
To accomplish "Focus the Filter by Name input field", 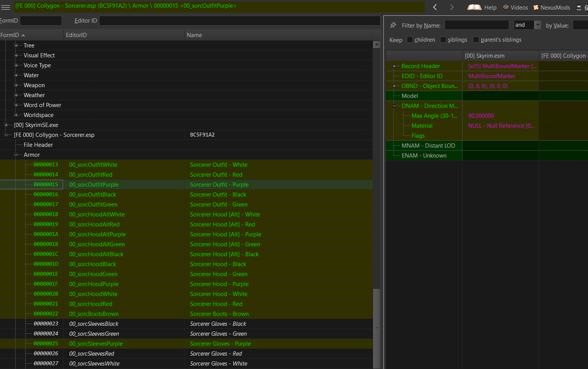I will [x=477, y=25].
